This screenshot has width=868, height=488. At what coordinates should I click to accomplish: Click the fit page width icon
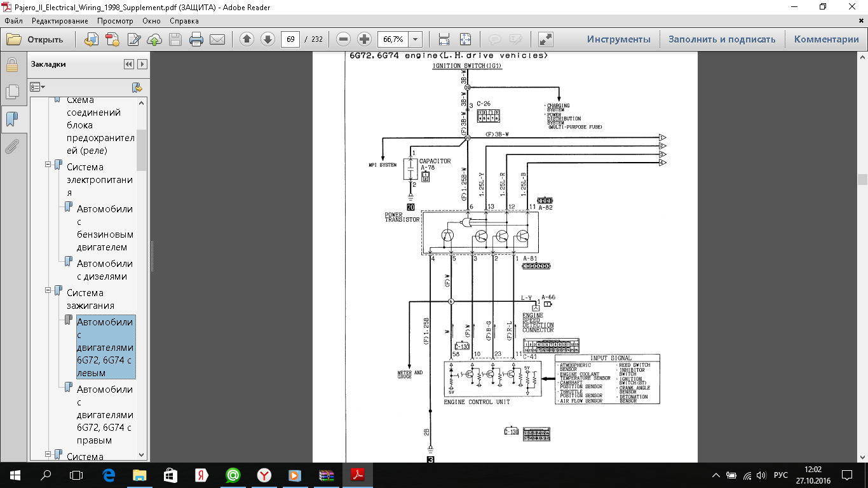[444, 39]
